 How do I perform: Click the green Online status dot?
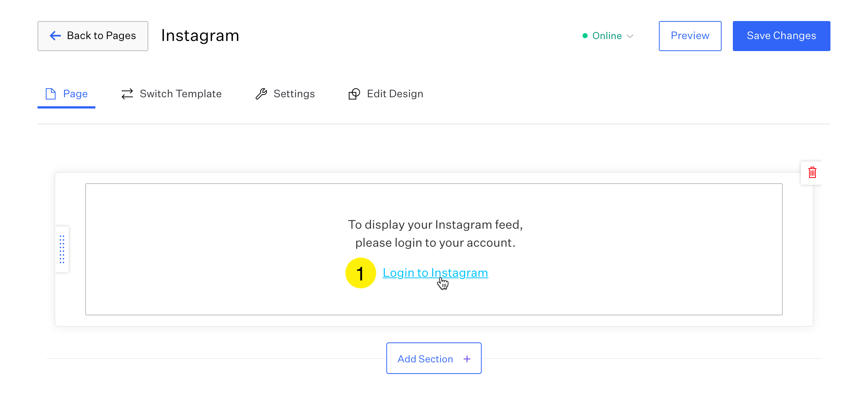(x=585, y=36)
